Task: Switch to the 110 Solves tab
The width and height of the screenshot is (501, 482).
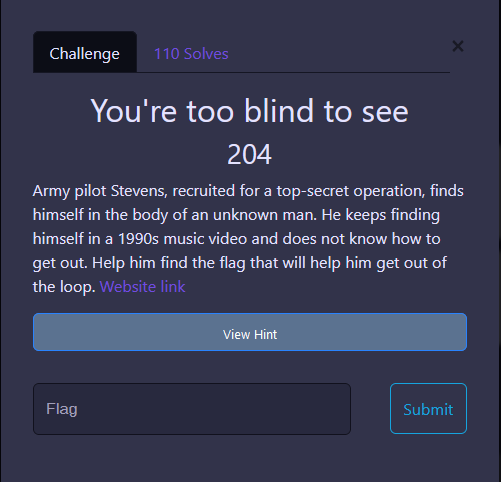Action: (191, 54)
